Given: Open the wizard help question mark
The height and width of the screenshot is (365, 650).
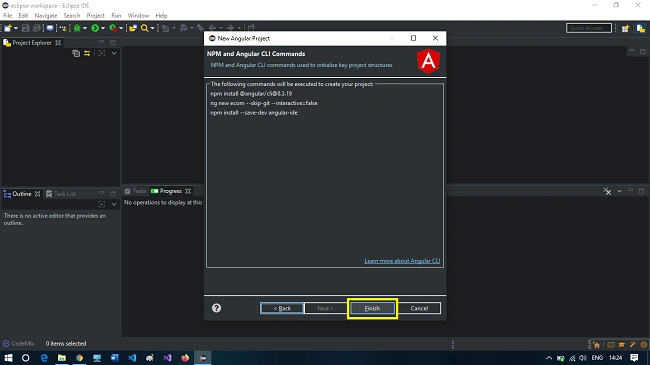Looking at the screenshot, I should coord(216,308).
